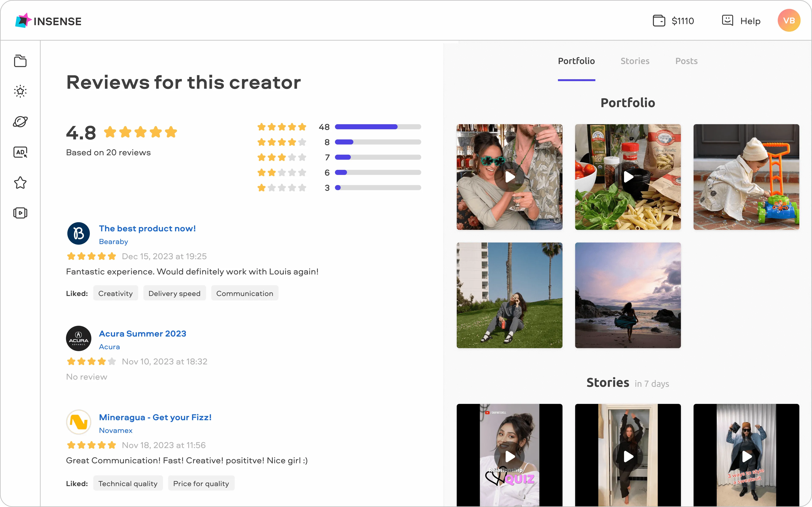Switch to the Posts tab
Image resolution: width=812 pixels, height=507 pixels.
pos(687,61)
